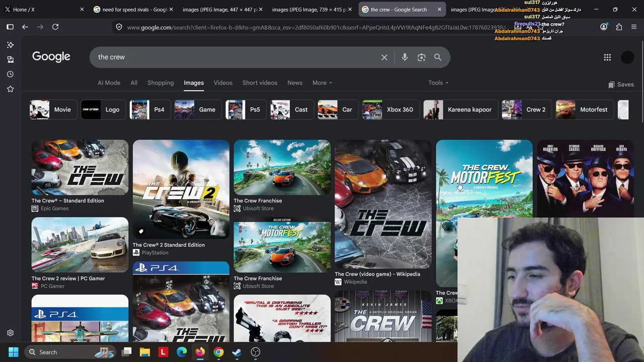Open OBS Studio from the taskbar
Viewport: 644px width, 362px height.
pyautogui.click(x=256, y=352)
